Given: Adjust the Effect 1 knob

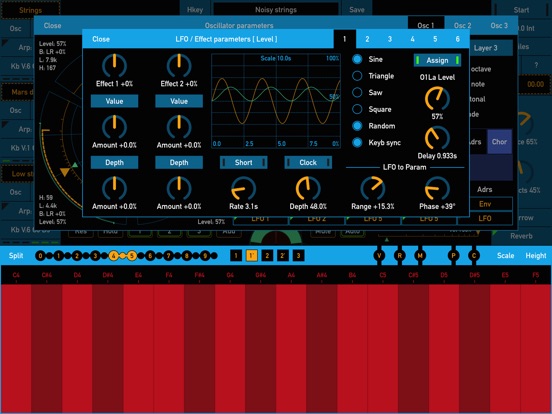Looking at the screenshot, I should pos(114,66).
